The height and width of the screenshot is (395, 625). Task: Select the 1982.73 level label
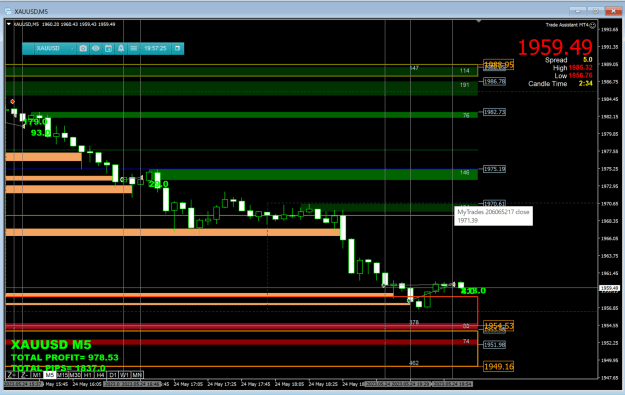(x=494, y=112)
